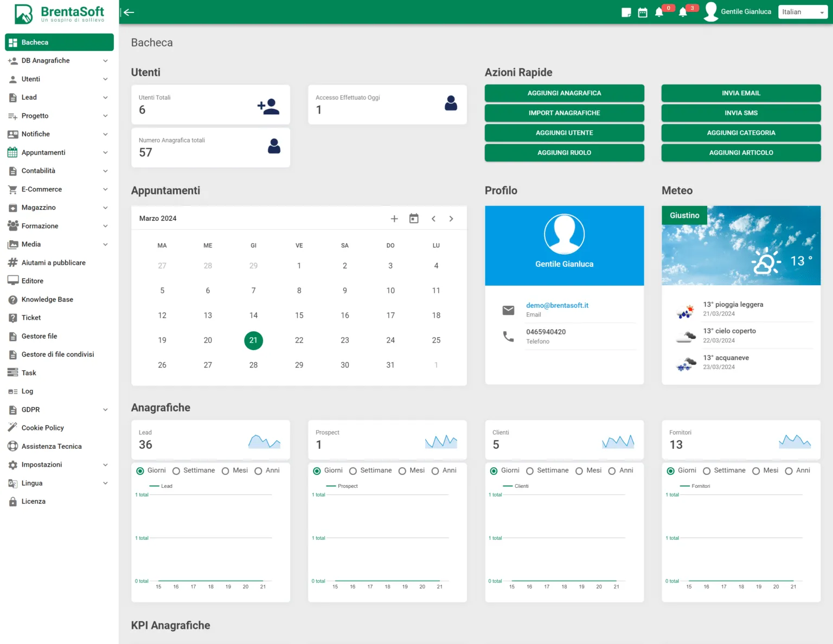Click person icon in Accesso Effettuato Oggi card

click(x=451, y=103)
